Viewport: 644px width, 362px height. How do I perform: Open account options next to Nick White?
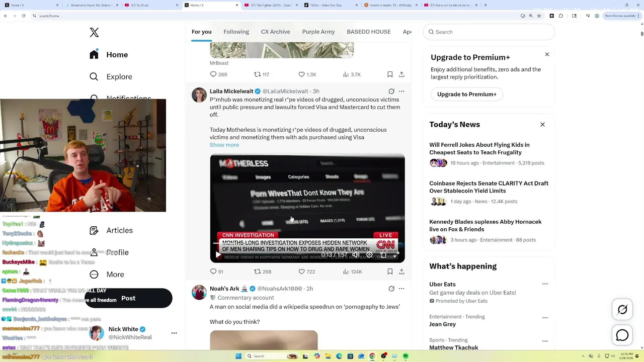click(174, 333)
